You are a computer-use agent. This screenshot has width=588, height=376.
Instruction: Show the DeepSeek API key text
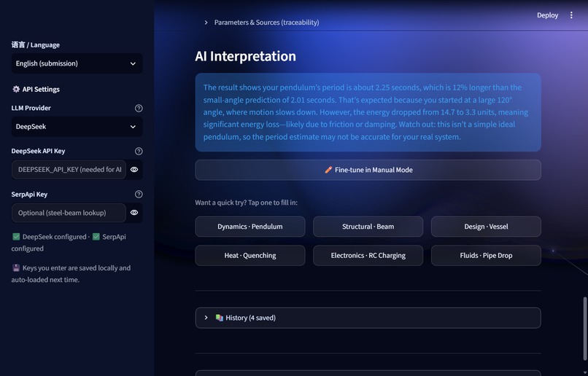[x=134, y=170]
